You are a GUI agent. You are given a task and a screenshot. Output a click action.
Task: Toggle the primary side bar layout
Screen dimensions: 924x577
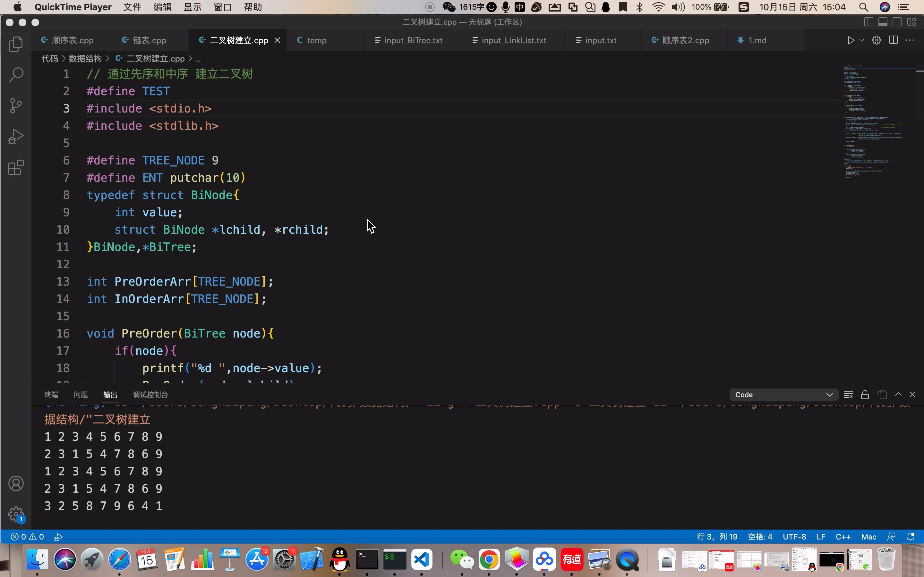pos(868,22)
